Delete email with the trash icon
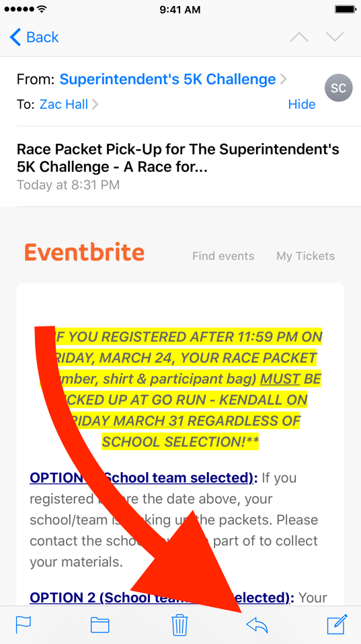Screen dimensions: 361x644 179,625
